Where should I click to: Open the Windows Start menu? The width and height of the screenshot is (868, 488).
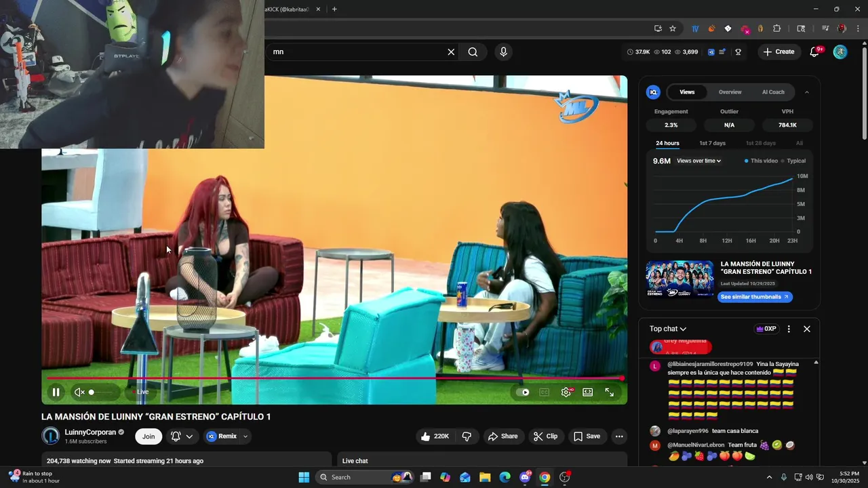click(304, 477)
